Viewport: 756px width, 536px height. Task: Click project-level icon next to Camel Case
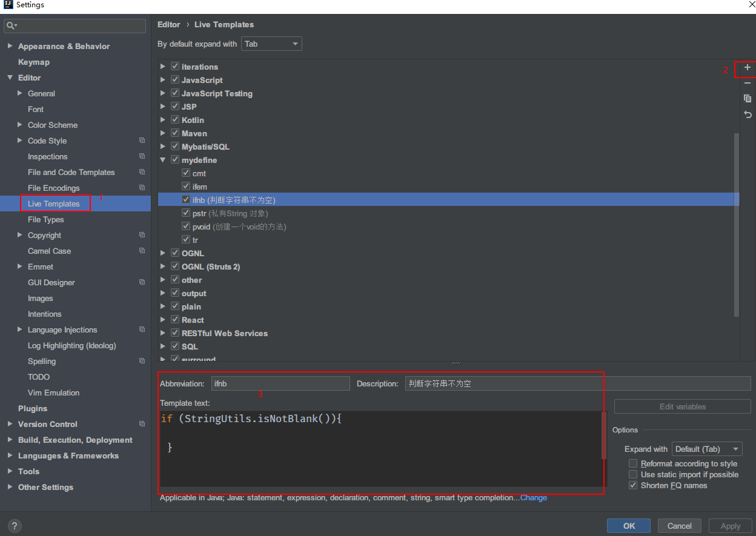(x=142, y=251)
